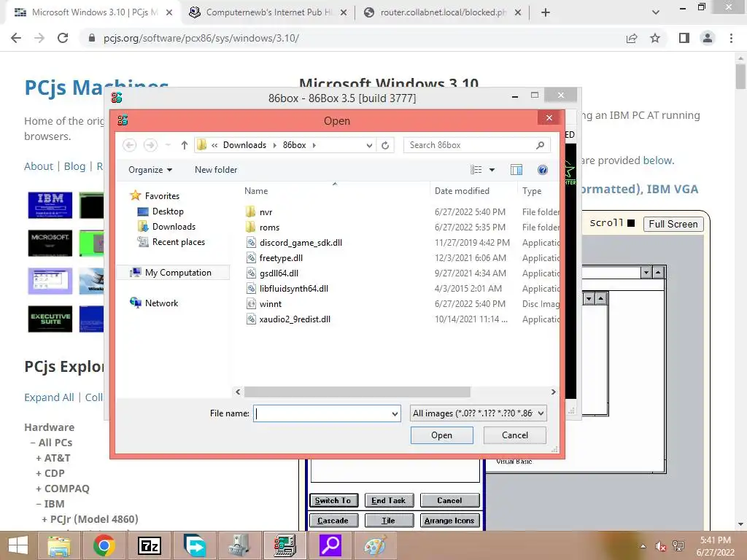Open the Chrome profile icon
747x560 pixels.
click(708, 38)
